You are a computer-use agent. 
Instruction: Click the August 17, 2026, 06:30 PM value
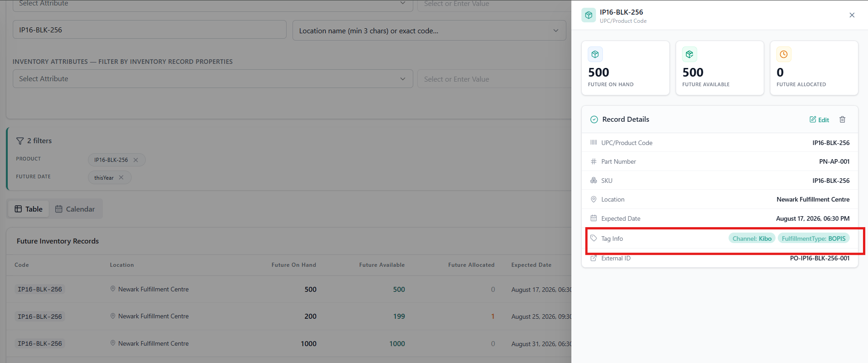813,218
